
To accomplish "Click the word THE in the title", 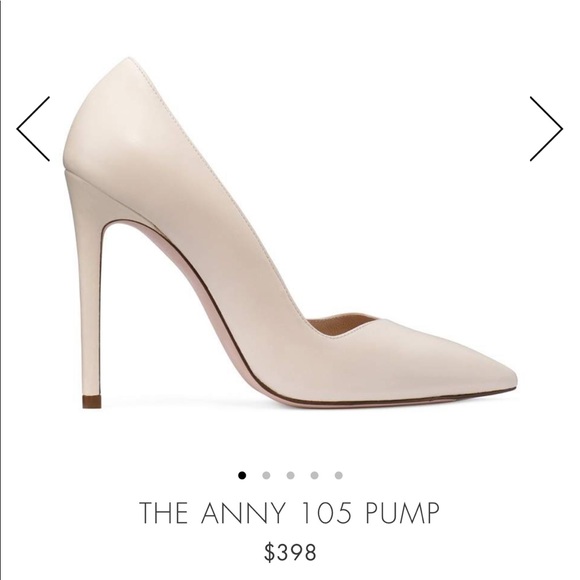I will point(163,513).
